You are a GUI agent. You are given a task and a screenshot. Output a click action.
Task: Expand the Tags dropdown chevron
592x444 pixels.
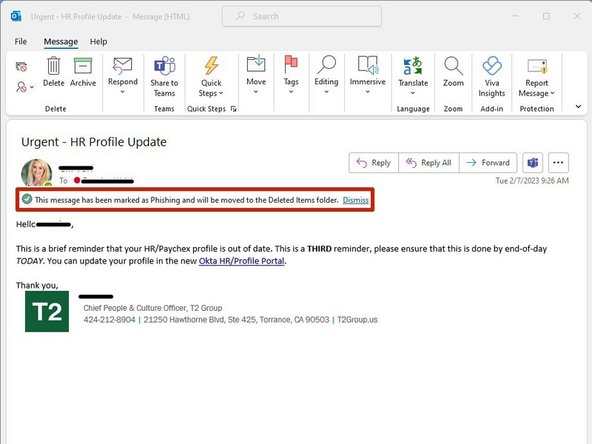pos(291,92)
